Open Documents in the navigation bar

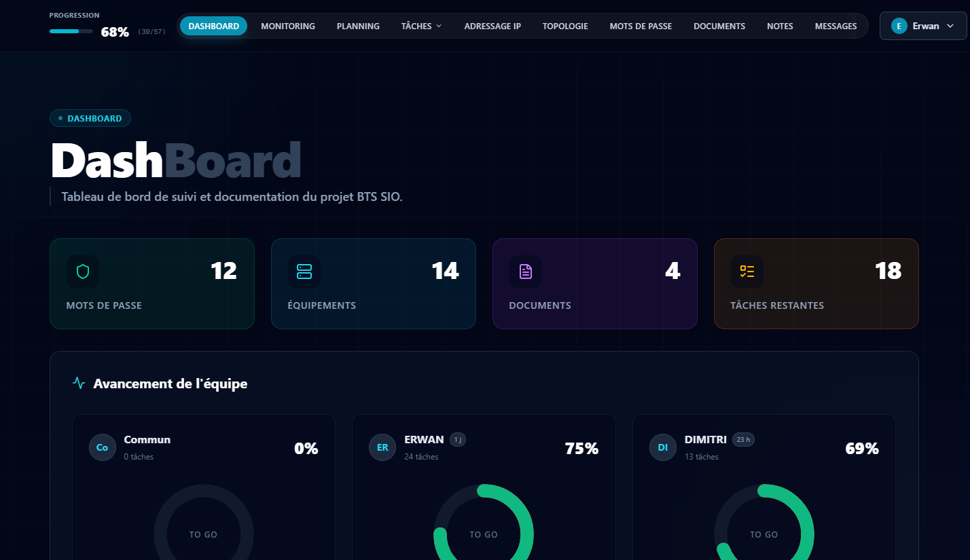[719, 26]
